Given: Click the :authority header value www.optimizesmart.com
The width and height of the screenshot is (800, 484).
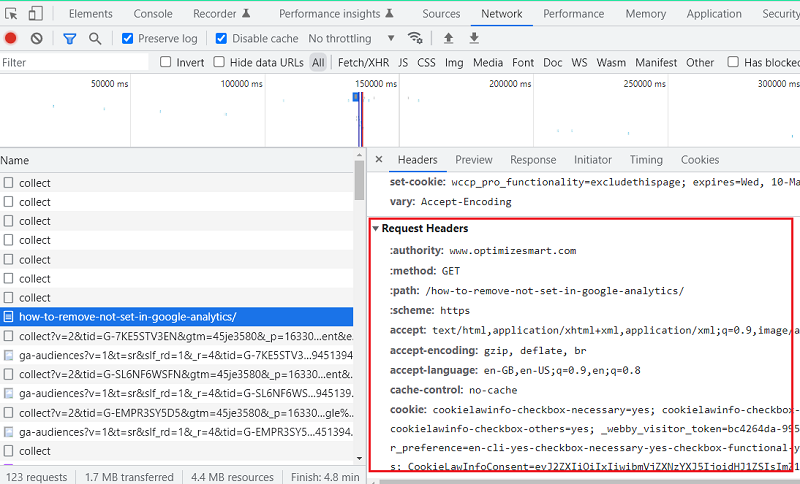Looking at the screenshot, I should pyautogui.click(x=512, y=251).
